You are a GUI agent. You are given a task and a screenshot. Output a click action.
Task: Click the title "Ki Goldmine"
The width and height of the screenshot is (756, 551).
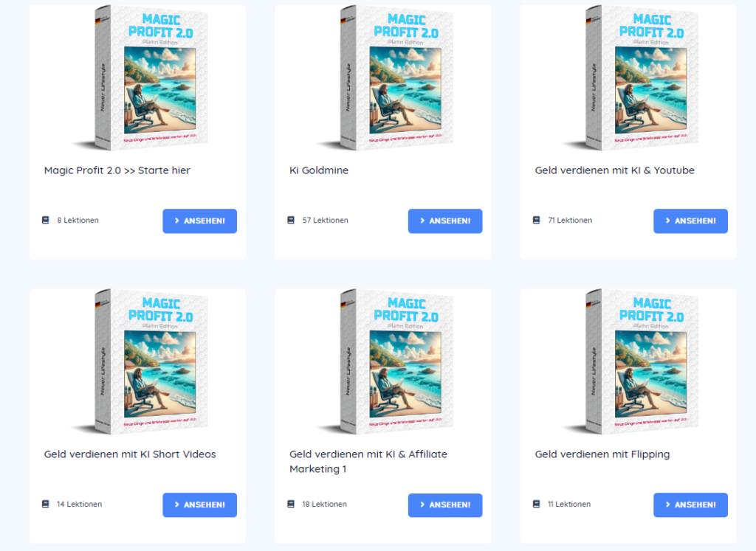click(319, 170)
